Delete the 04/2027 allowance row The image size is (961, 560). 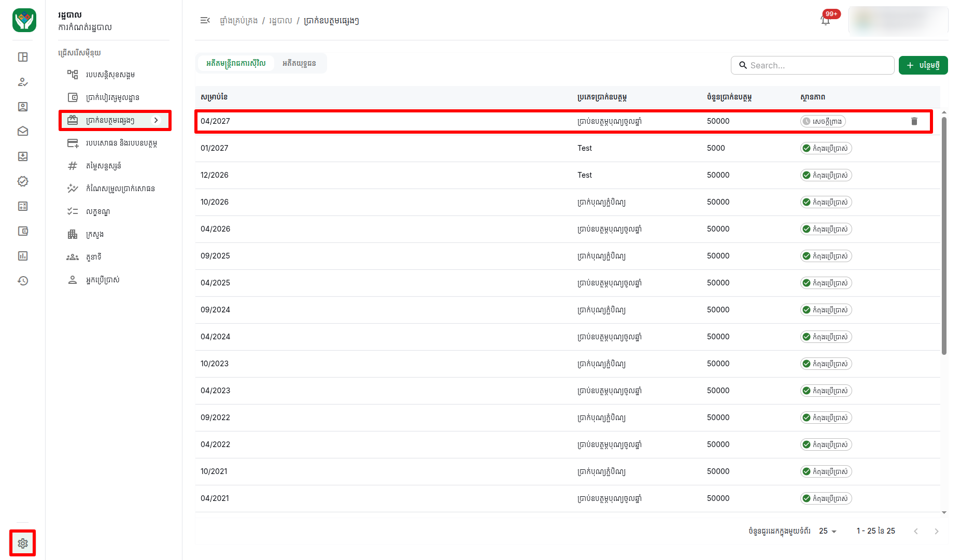[914, 121]
